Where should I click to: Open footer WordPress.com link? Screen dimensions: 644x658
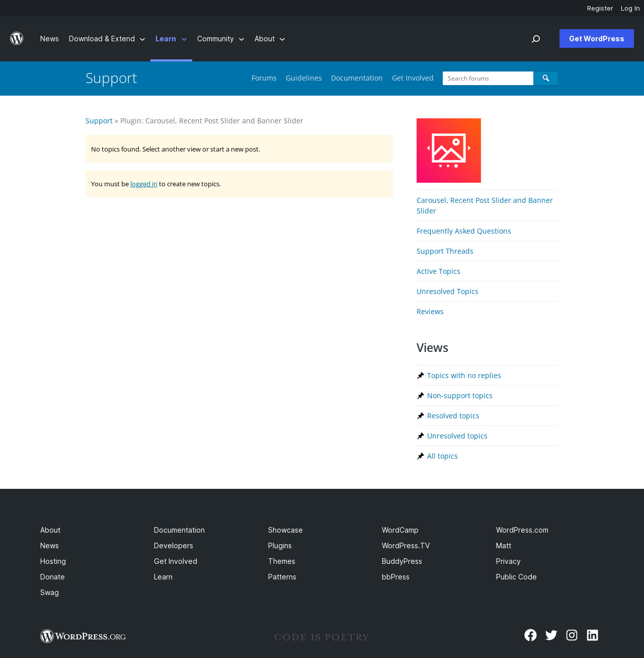pos(522,530)
